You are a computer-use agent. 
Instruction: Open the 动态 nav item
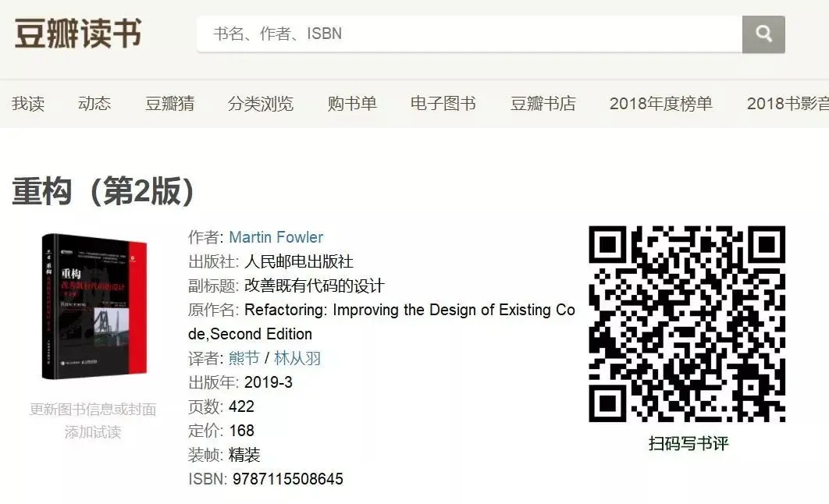tap(94, 104)
